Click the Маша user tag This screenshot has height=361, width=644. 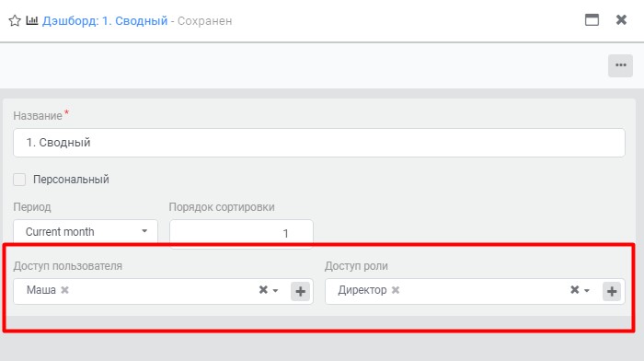(x=41, y=290)
